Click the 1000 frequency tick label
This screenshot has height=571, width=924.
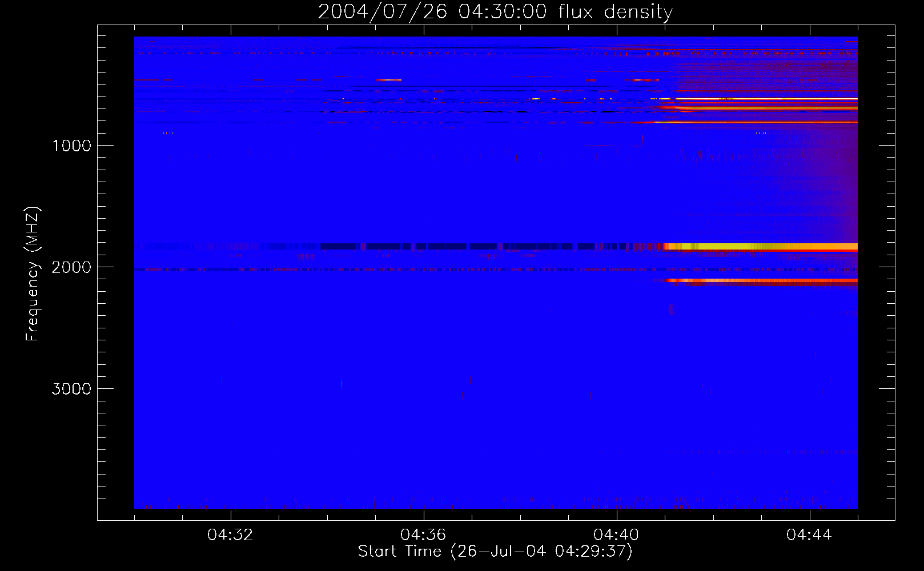coord(71,146)
